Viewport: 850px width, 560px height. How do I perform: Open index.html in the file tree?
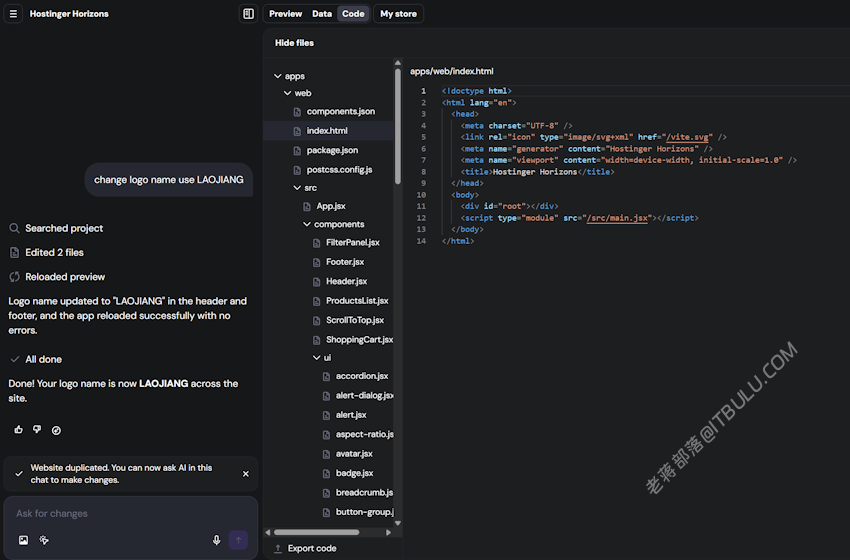tap(329, 131)
